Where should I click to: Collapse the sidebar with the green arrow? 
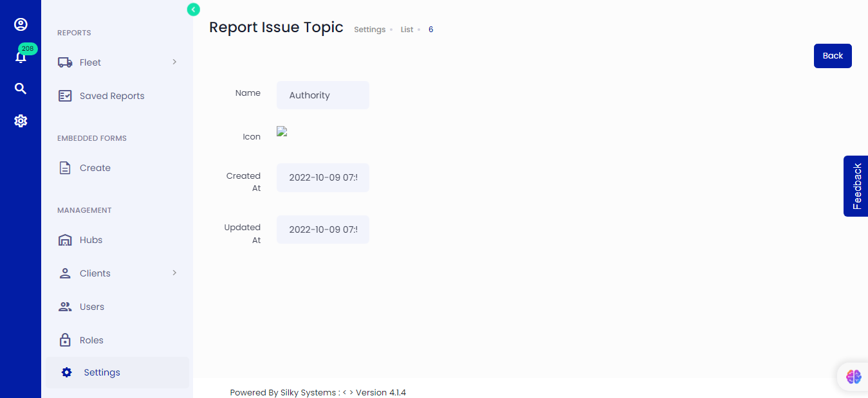coord(193,10)
